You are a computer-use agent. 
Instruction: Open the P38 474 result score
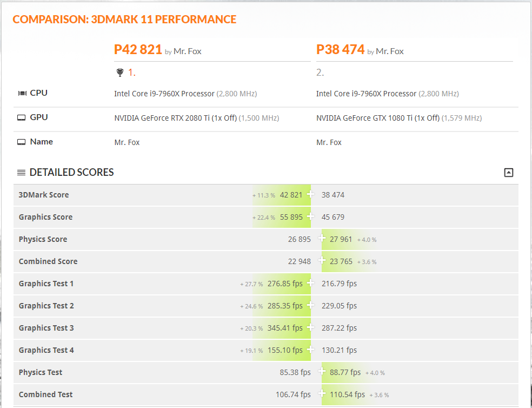(340, 50)
